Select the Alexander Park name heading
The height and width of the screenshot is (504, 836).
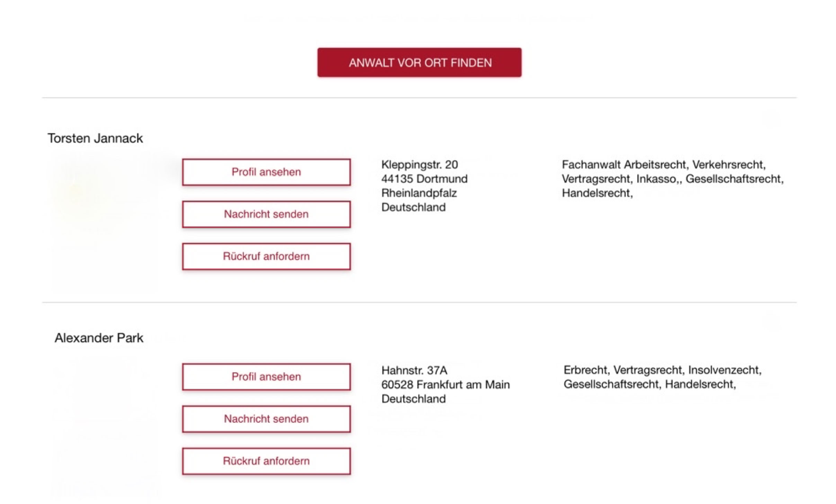coord(99,338)
